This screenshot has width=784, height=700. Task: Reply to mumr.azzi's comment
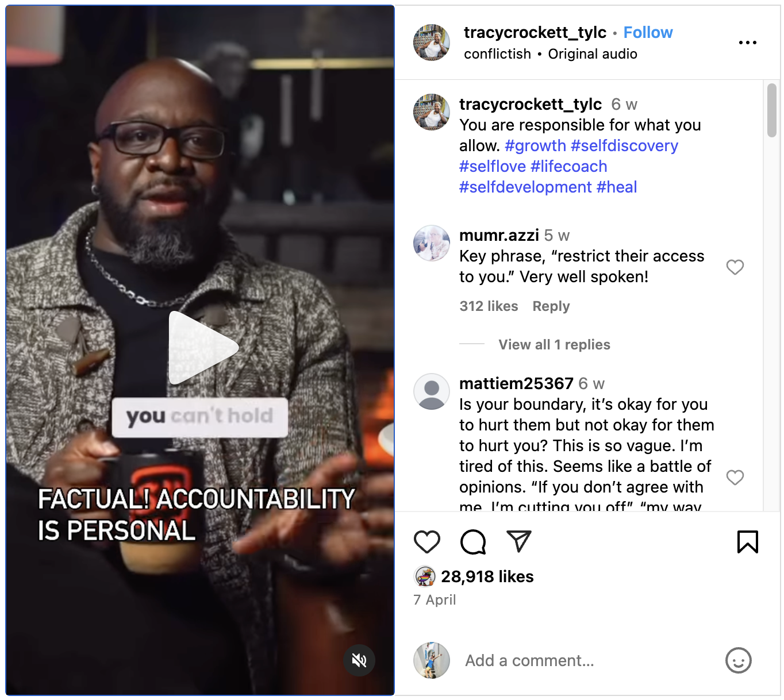pyautogui.click(x=551, y=306)
